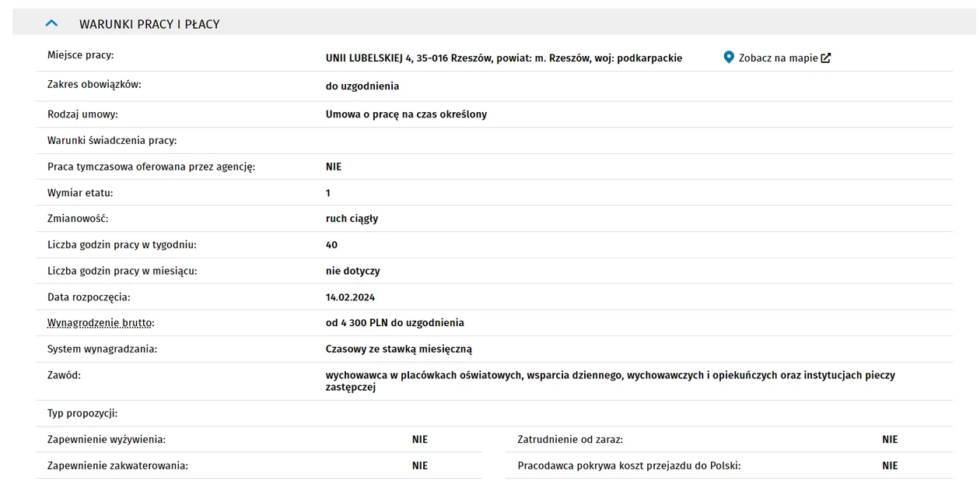Click the NIE value for Zatrudnienie od zaraz

coord(890,440)
